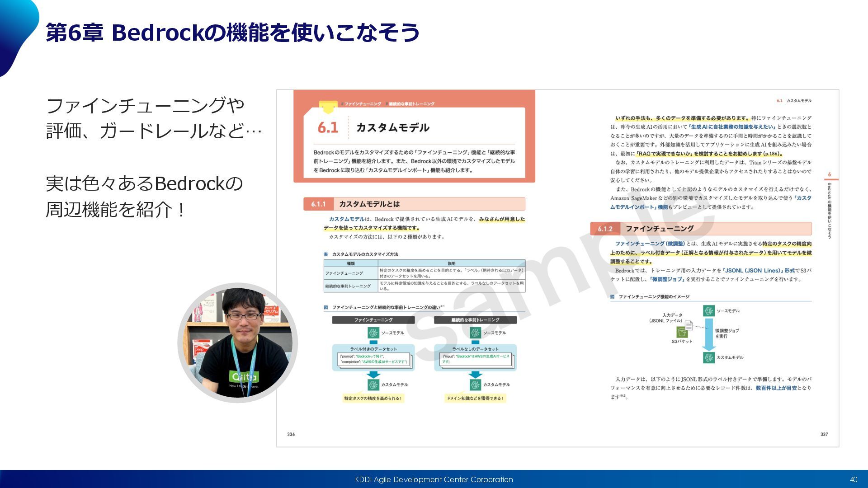Screen dimensions: 868x488
Task: Click the カスタムモデル icon above 特定タスクの精度を高められる
Action: pos(373,385)
